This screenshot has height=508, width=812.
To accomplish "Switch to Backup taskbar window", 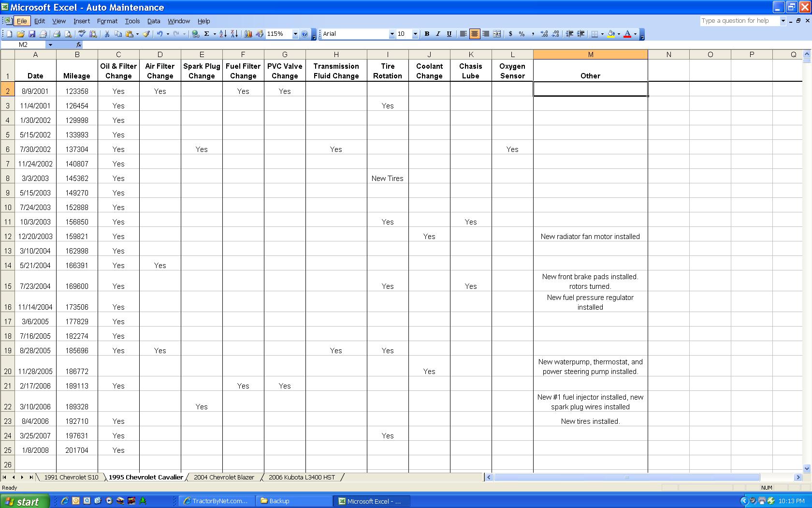I will tap(295, 501).
